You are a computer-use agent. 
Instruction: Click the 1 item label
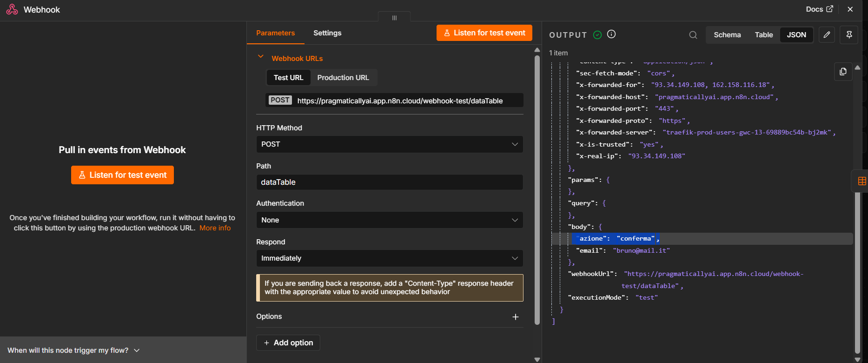pyautogui.click(x=558, y=53)
